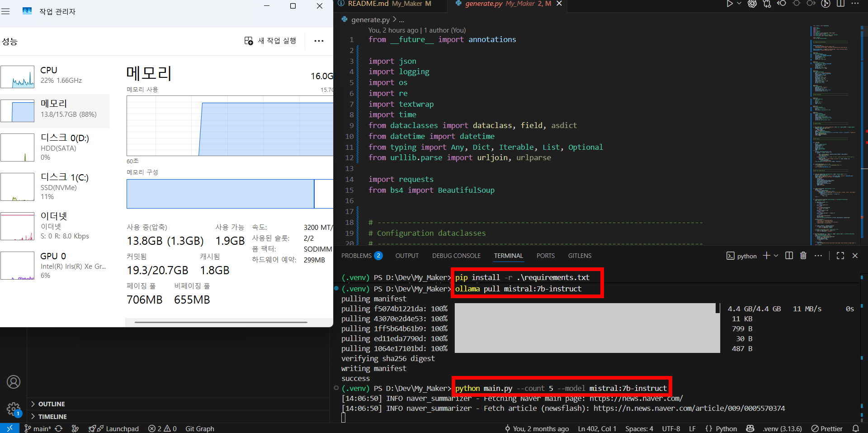Open Task Manager more options ellipsis
This screenshot has width=868, height=433.
319,41
